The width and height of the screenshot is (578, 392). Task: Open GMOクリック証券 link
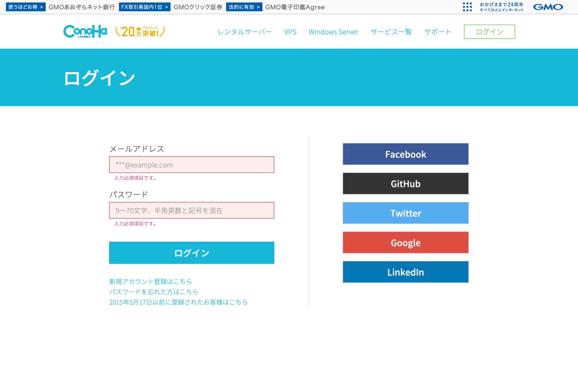198,7
